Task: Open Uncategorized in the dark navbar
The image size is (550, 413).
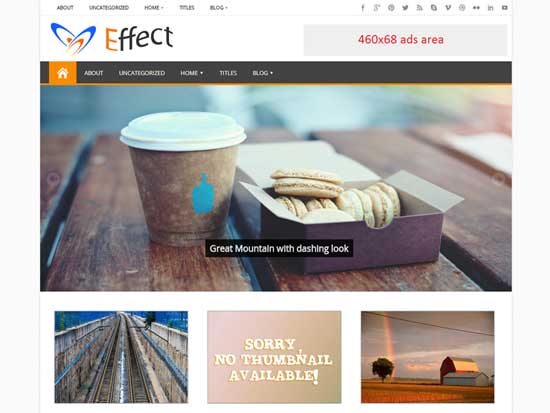Action: point(142,73)
